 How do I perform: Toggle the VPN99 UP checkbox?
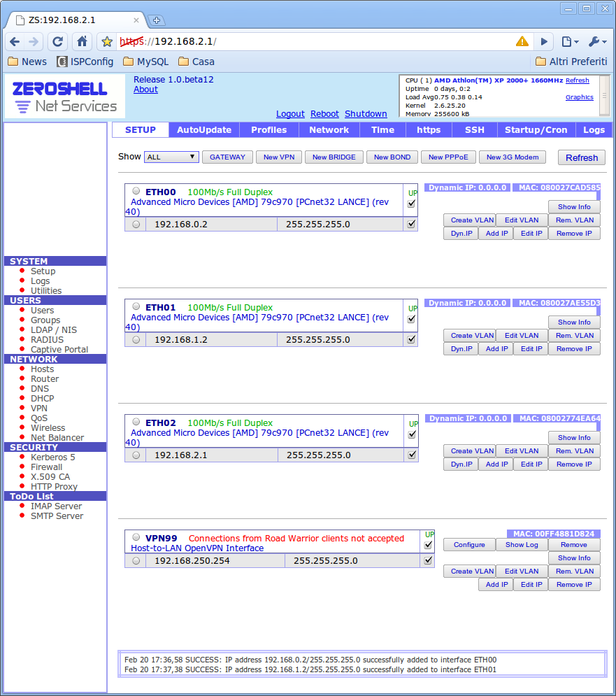click(429, 545)
